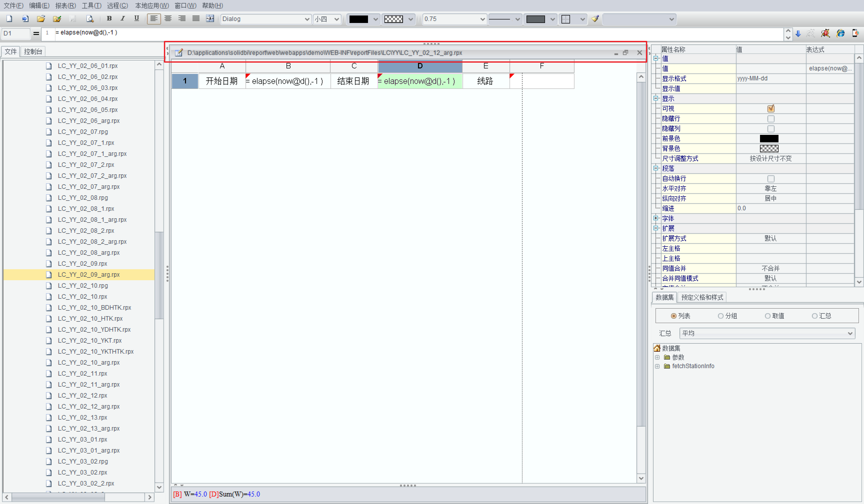Open the Dialog font name dropdown
Viewport: 864px width, 504px height.
click(x=307, y=19)
